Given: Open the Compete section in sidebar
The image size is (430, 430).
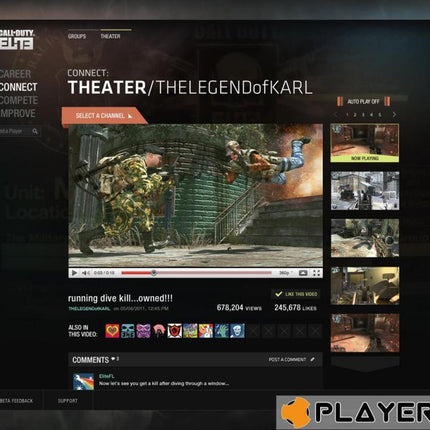Looking at the screenshot, I should 19,100.
